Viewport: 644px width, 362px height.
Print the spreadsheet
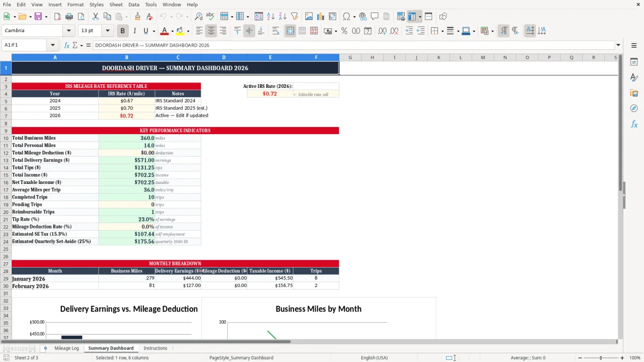[68, 17]
